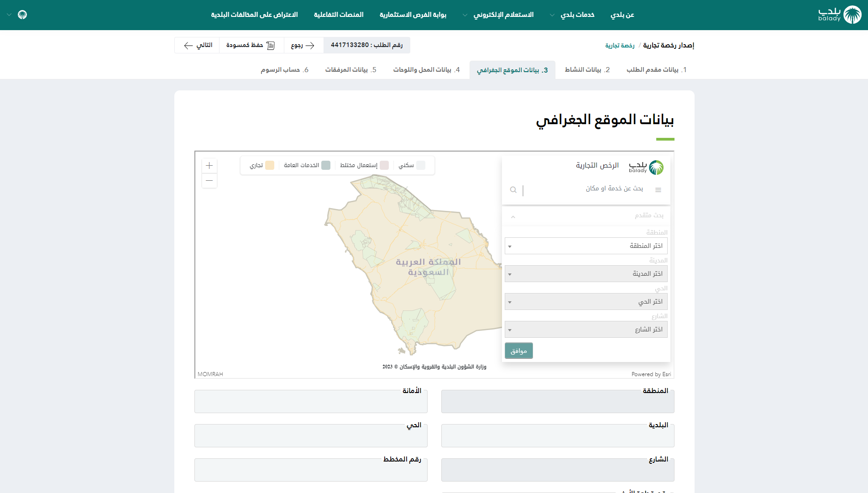Click the search magnifier icon in map panel
Image resolution: width=868 pixels, height=493 pixels.
tap(513, 190)
